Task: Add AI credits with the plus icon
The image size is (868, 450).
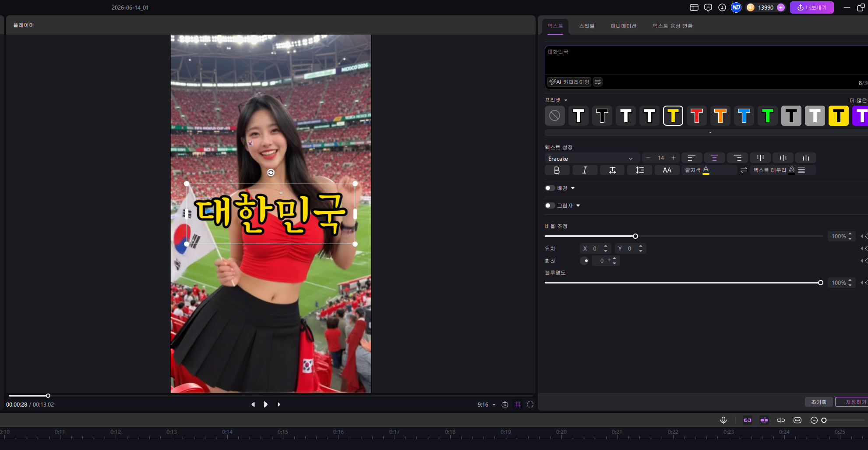Action: (x=781, y=7)
